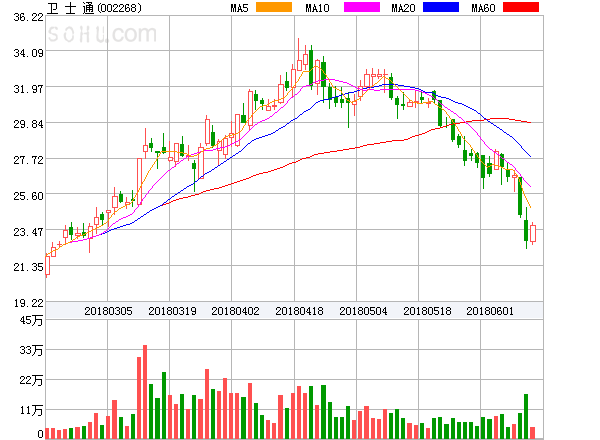Click the stock title 卫士通(002268)
The width and height of the screenshot is (600, 440).
(x=94, y=8)
